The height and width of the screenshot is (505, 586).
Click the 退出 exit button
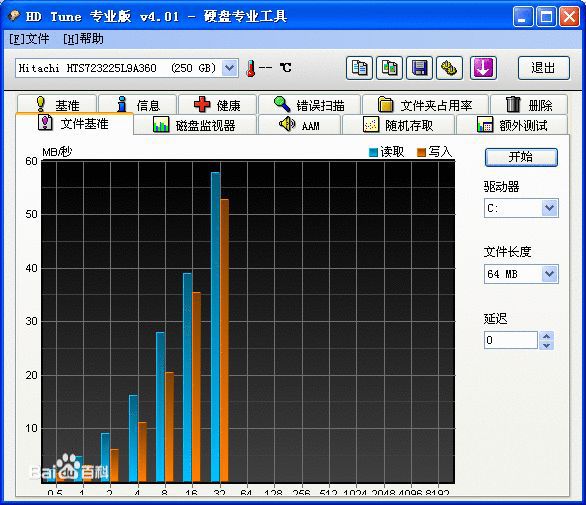(x=544, y=68)
